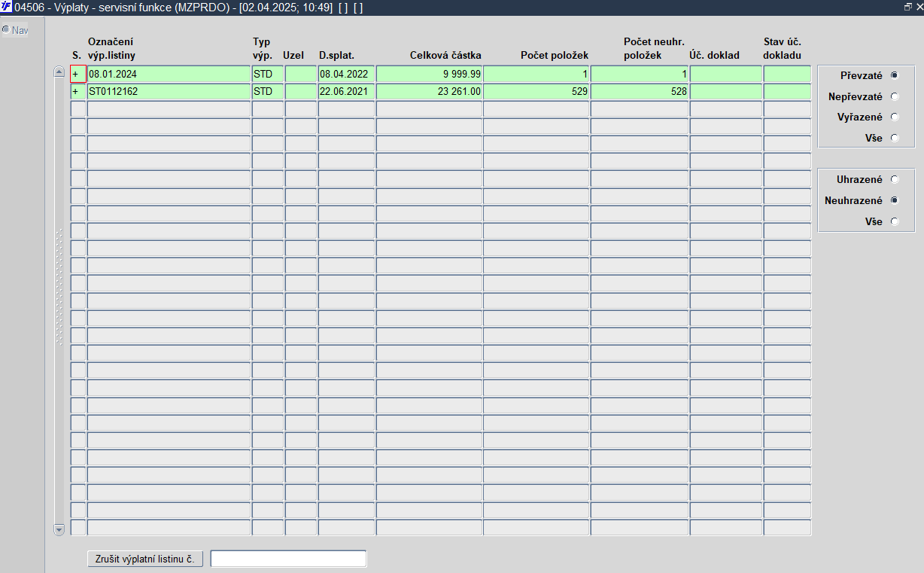Image resolution: width=924 pixels, height=573 pixels.
Task: Click the 08.01.2024 payroll list cell
Action: coord(169,74)
